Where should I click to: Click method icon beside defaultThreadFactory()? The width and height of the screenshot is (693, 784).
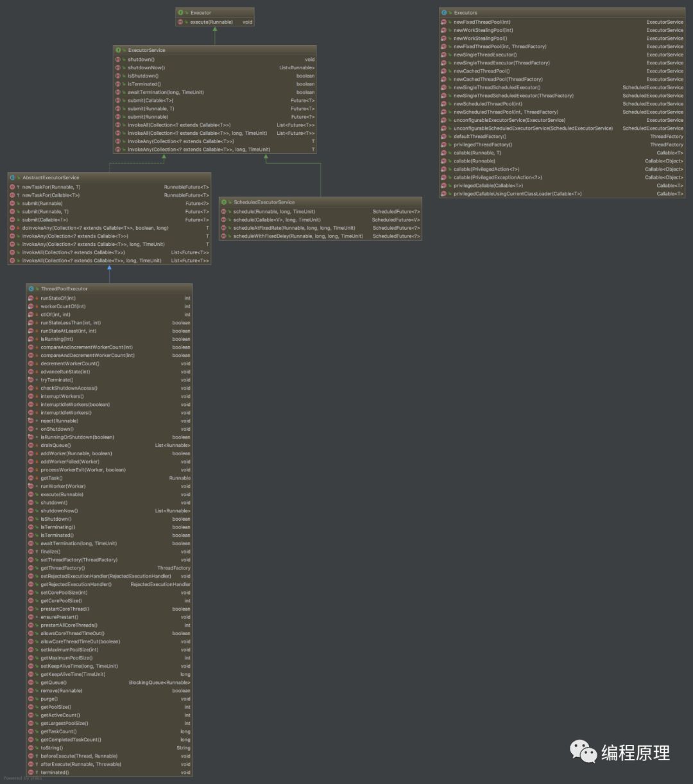point(444,137)
